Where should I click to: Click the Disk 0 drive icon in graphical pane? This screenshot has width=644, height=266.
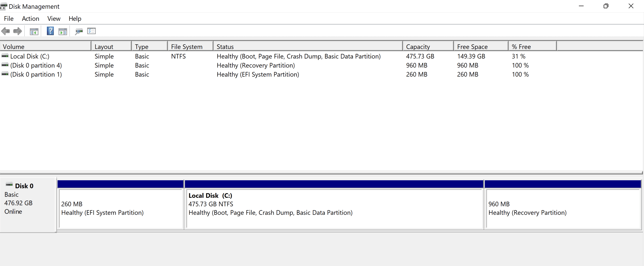click(x=9, y=185)
